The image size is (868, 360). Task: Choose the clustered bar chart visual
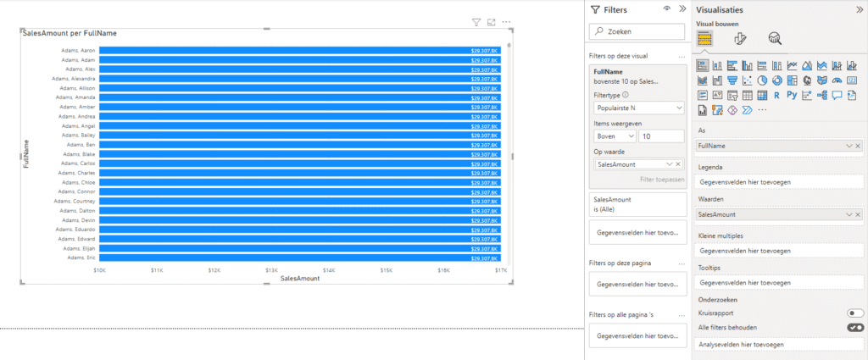click(732, 65)
